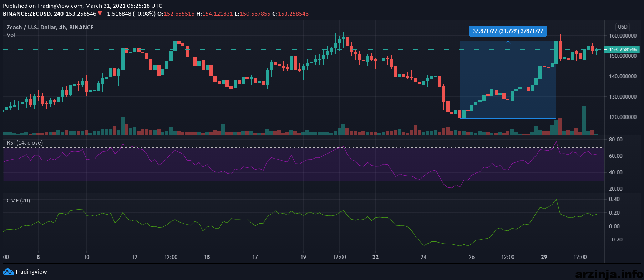Click the blue 37.871727 (31.72%) measurement label
This screenshot has height=280, width=644.
[508, 31]
